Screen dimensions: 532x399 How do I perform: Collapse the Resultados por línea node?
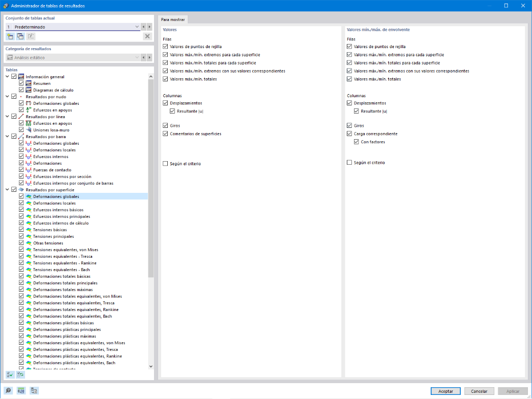tap(8, 117)
